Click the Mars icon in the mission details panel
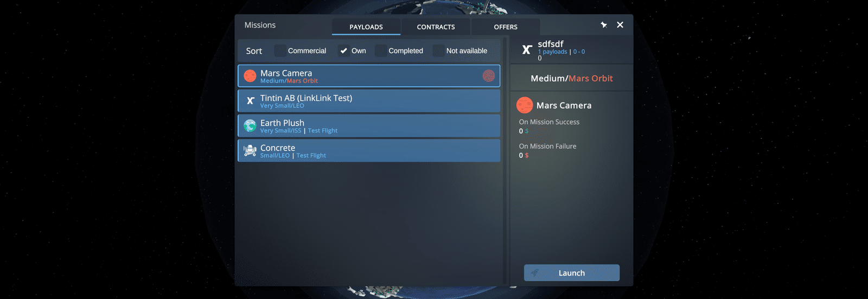The width and height of the screenshot is (868, 299). pyautogui.click(x=525, y=105)
